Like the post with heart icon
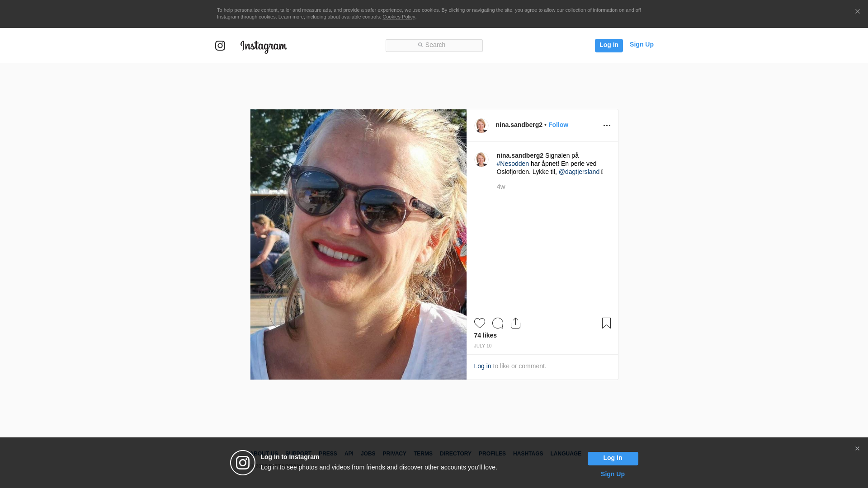 (x=480, y=323)
